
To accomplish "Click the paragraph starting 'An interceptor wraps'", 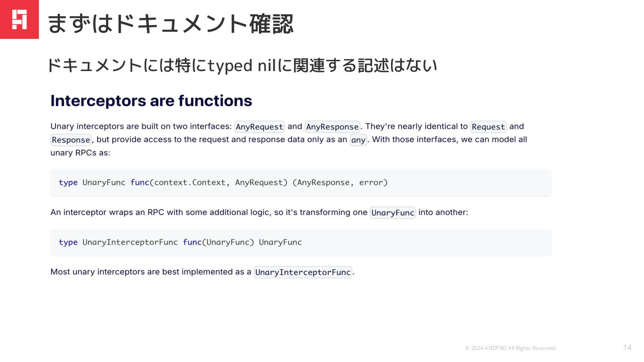I will pyautogui.click(x=259, y=212).
